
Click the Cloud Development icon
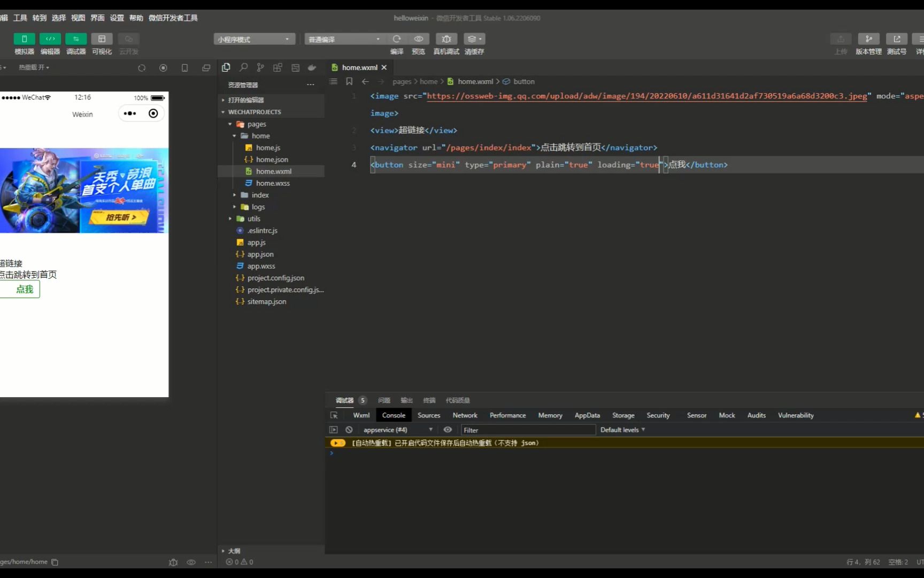click(x=128, y=39)
